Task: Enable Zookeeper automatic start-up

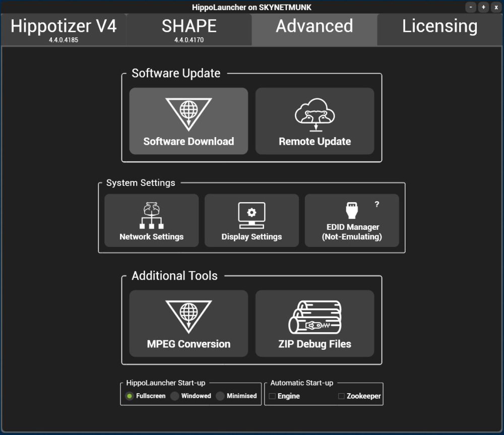Action: coord(341,396)
